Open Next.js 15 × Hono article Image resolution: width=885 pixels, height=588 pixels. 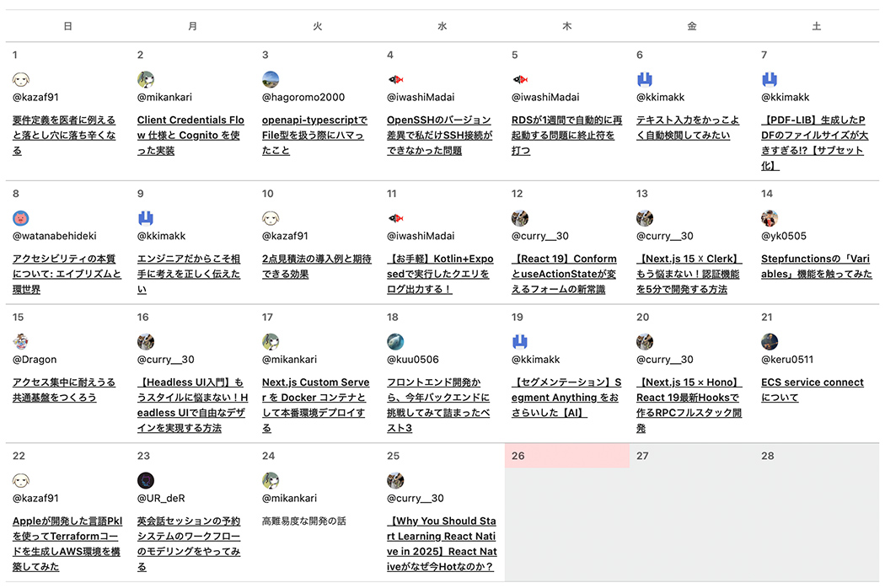coord(689,405)
